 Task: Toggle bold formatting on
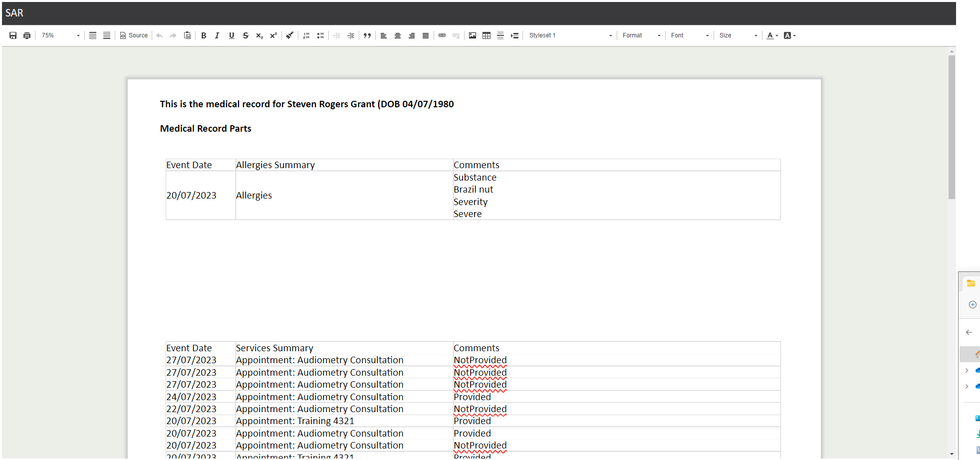(204, 35)
